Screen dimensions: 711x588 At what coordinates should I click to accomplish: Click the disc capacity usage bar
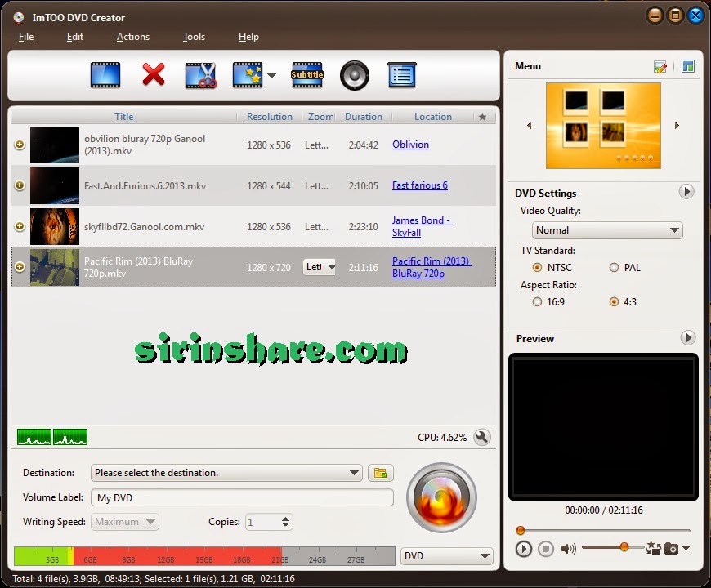coord(204,556)
